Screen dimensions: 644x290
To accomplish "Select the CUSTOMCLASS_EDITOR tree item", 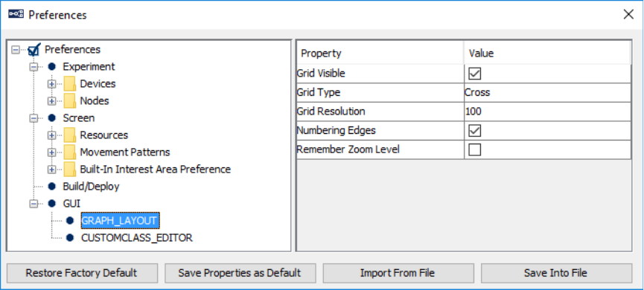I will pos(137,238).
